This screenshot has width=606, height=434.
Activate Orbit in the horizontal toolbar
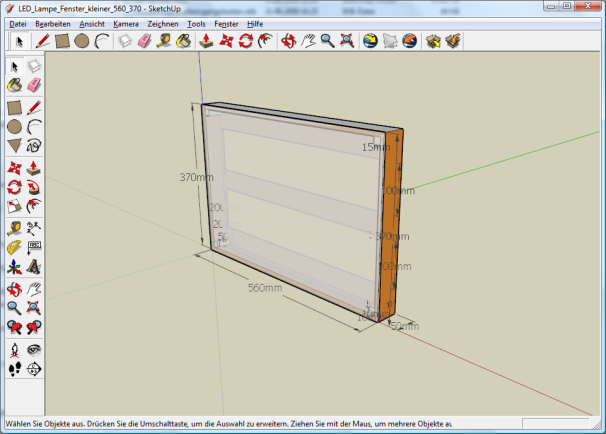[x=288, y=41]
